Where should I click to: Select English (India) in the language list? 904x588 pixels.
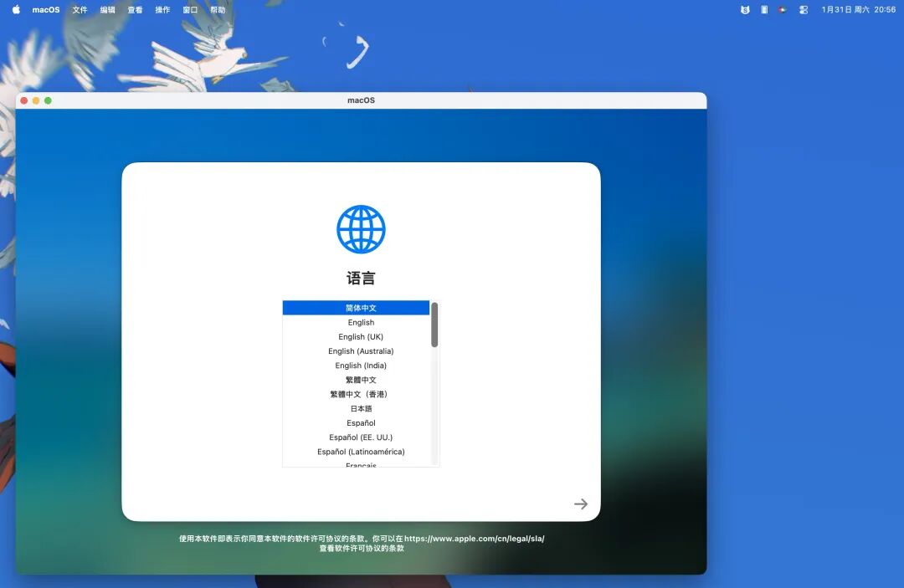click(x=361, y=366)
